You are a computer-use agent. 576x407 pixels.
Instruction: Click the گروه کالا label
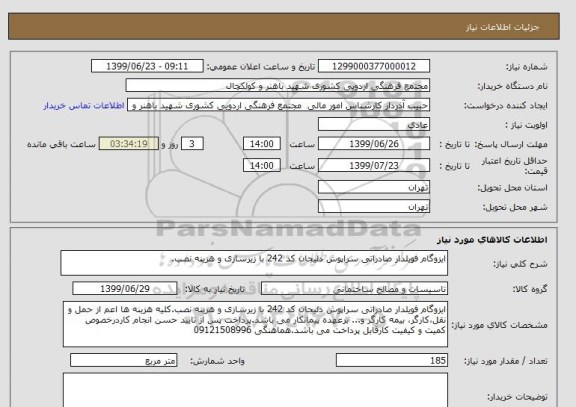pos(530,289)
